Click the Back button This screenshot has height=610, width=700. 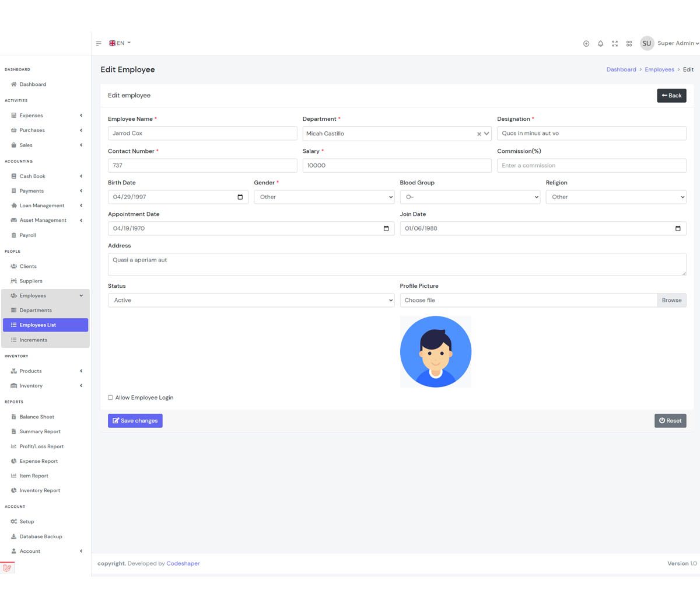pos(671,96)
